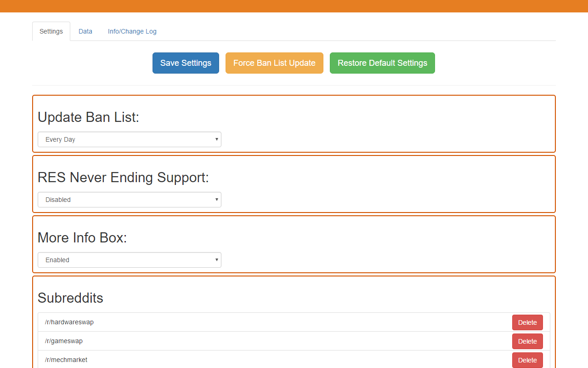This screenshot has height=368, width=588.
Task: Delete the /r/gameswap subreddit entry
Action: (527, 341)
